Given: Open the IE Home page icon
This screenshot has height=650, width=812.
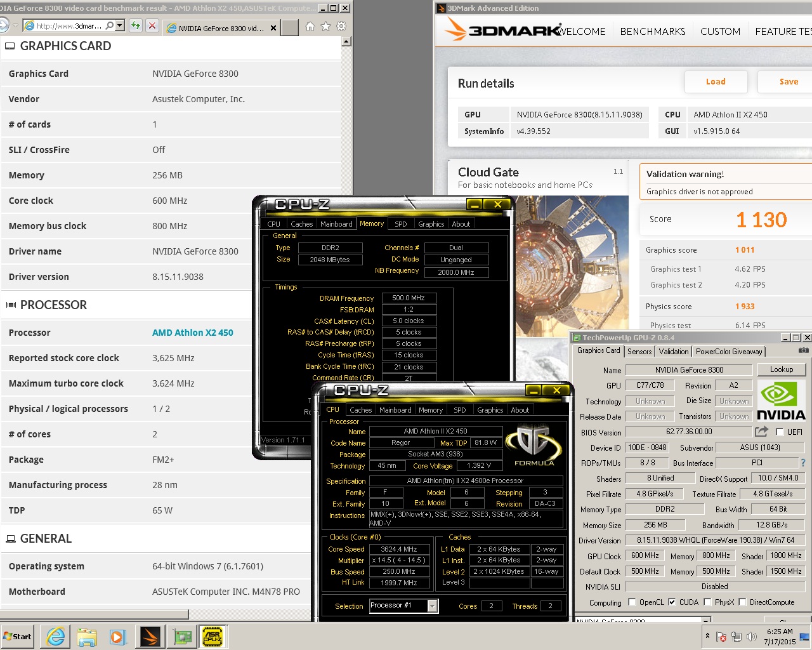Looking at the screenshot, I should [310, 27].
